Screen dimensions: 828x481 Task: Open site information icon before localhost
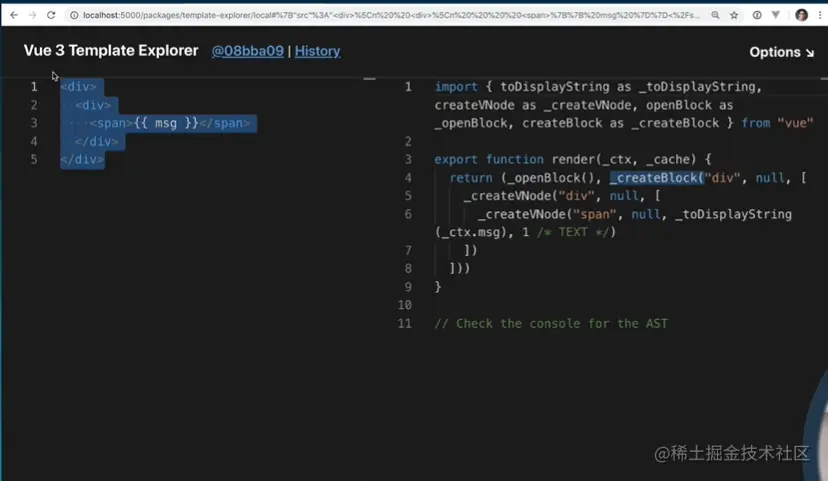pos(74,15)
